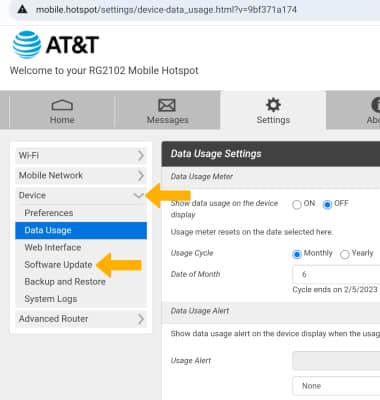
Task: Open the System Logs page
Action: pyautogui.click(x=51, y=299)
